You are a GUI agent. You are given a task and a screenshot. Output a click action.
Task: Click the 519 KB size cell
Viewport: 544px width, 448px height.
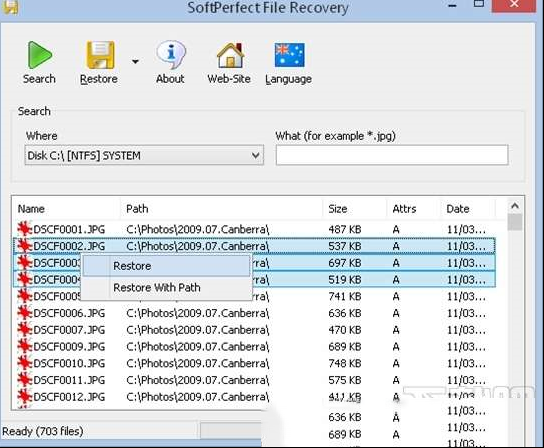point(345,280)
